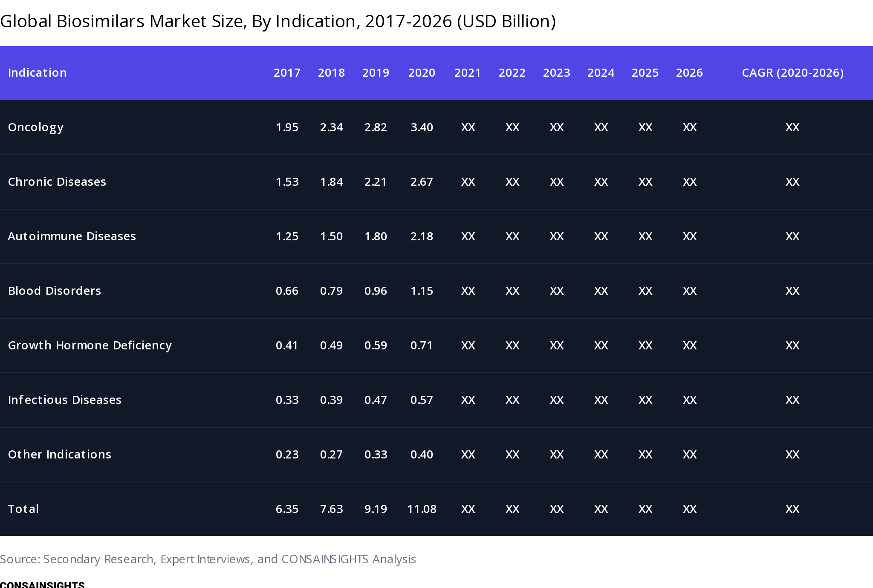Image resolution: width=873 pixels, height=588 pixels.
Task: Click Other Indications 2020 value 0.40
Action: pyautogui.click(x=422, y=455)
